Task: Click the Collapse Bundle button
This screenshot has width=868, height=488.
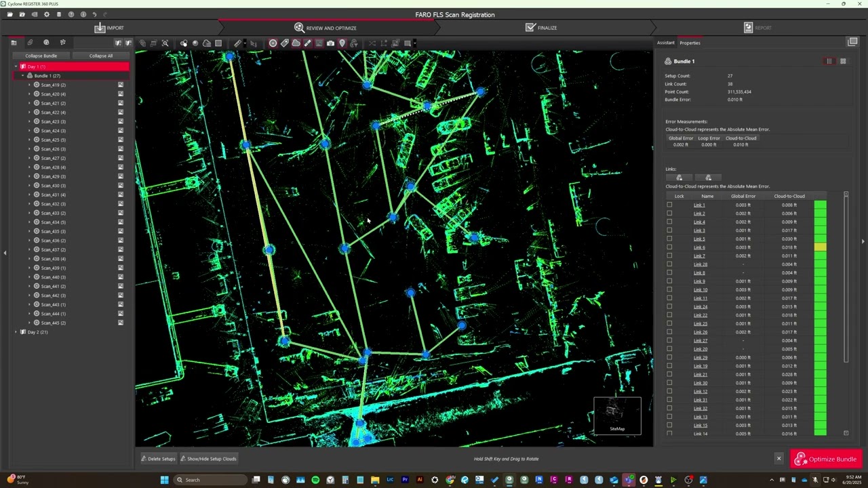Action: (41, 56)
